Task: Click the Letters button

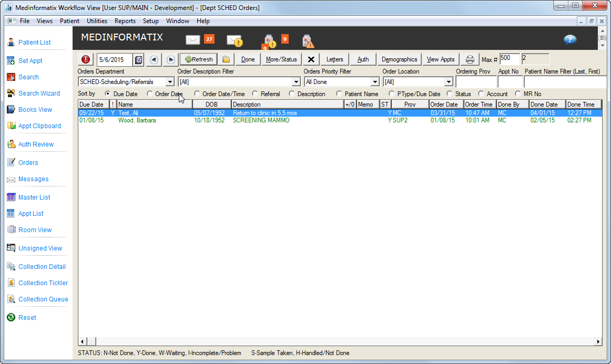Action: (x=334, y=59)
